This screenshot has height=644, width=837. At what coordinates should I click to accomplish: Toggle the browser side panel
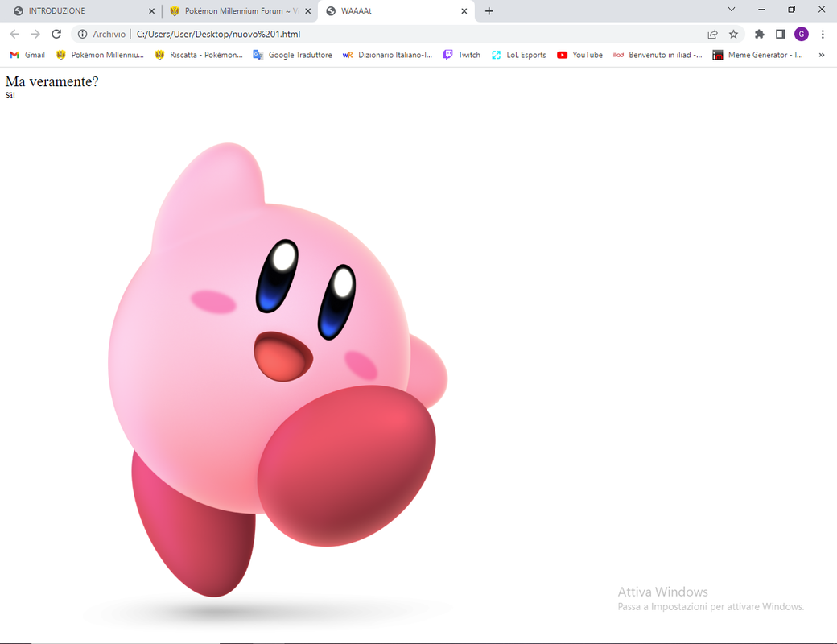coord(780,34)
